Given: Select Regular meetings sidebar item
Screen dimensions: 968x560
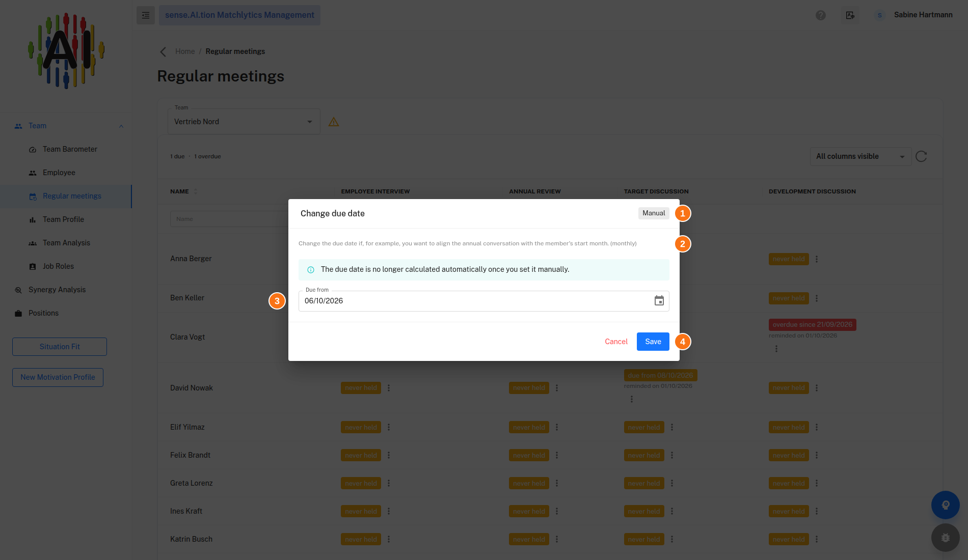Looking at the screenshot, I should (x=66, y=197).
